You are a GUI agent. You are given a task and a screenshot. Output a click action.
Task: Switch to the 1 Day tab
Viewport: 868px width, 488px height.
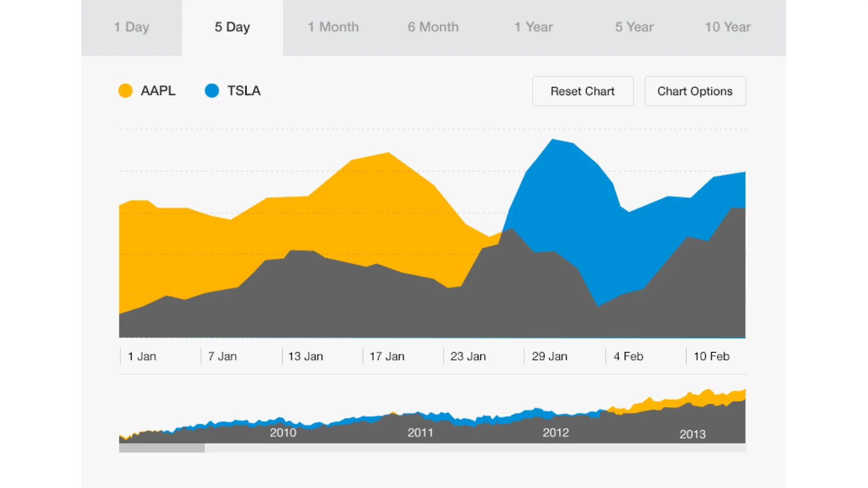click(x=132, y=27)
